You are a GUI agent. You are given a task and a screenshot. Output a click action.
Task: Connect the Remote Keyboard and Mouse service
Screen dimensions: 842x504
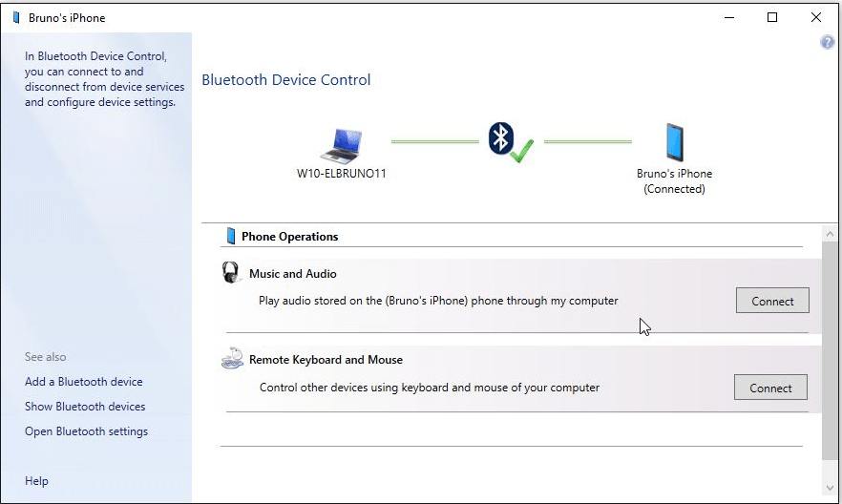(769, 388)
